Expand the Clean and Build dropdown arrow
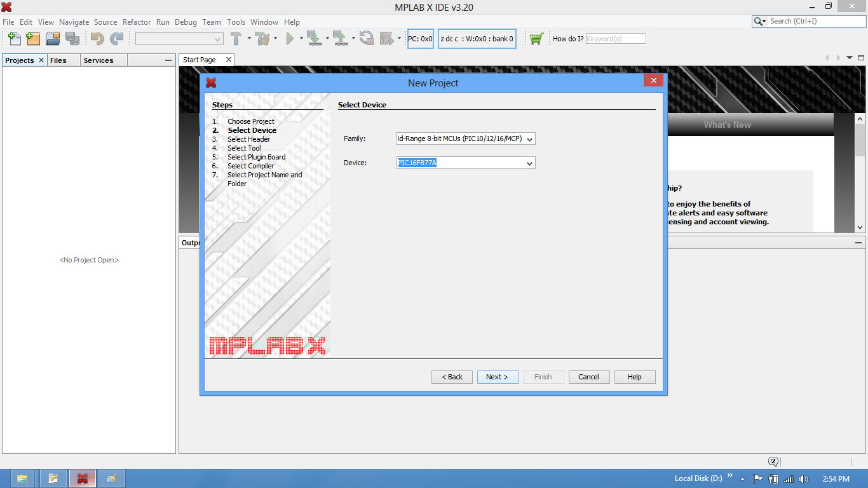The width and height of the screenshot is (868, 488). pos(276,39)
